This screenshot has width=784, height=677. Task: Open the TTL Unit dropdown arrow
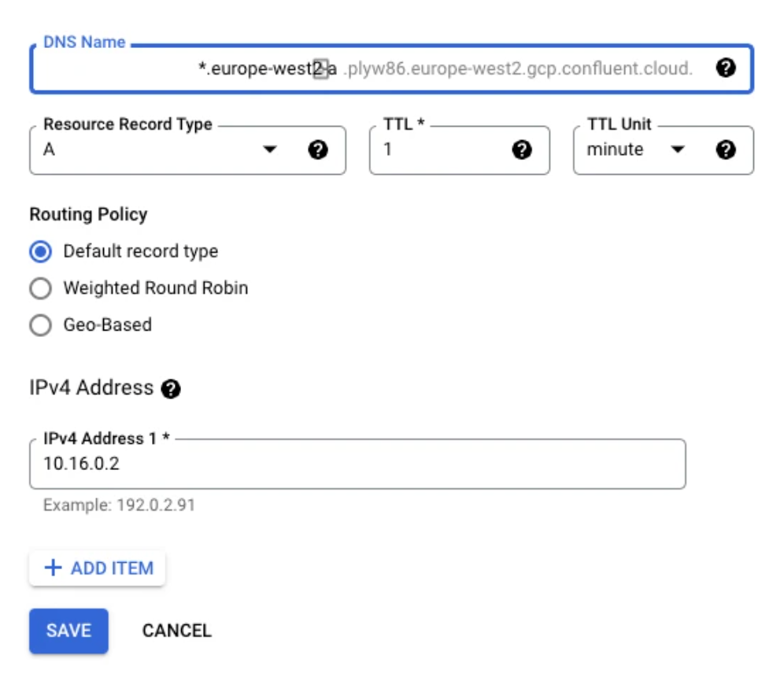click(677, 150)
